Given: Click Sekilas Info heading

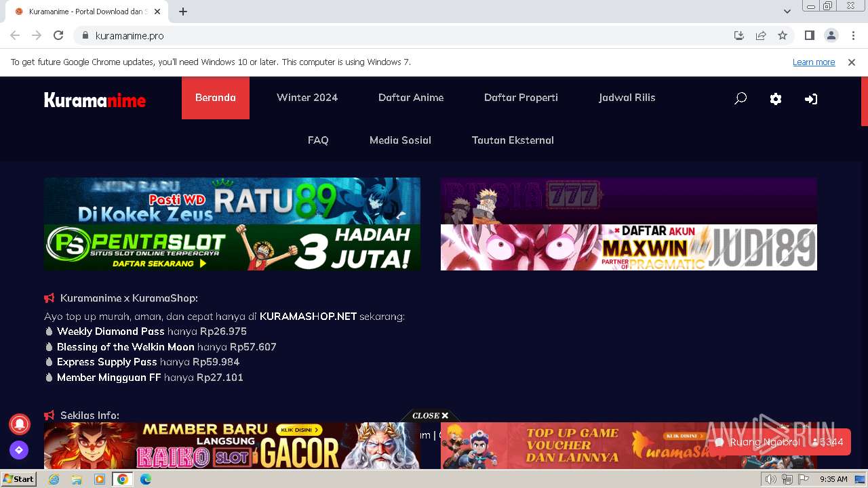Looking at the screenshot, I should (90, 415).
